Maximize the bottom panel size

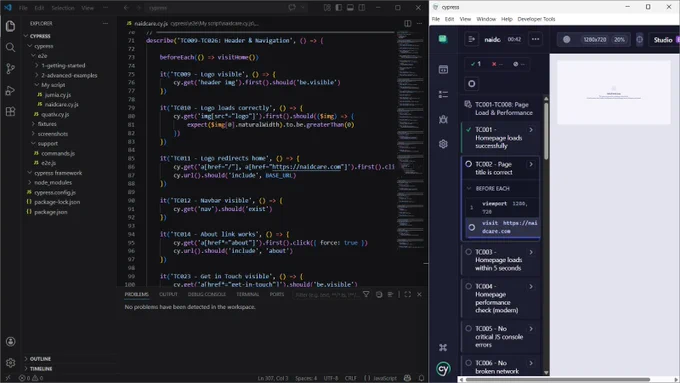coord(408,295)
